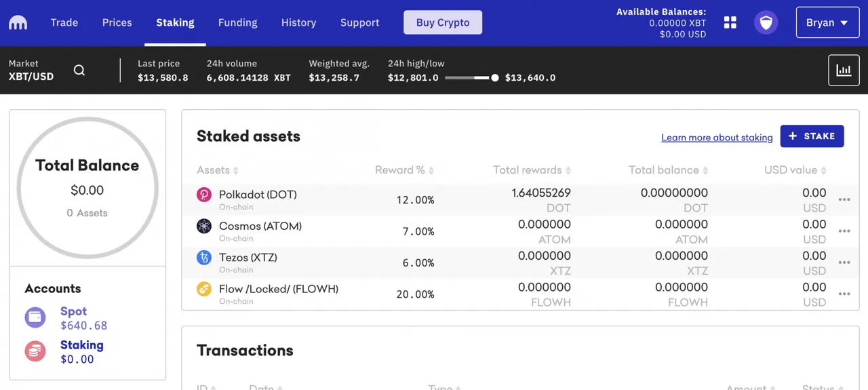Select the Staking tab

coord(175,22)
